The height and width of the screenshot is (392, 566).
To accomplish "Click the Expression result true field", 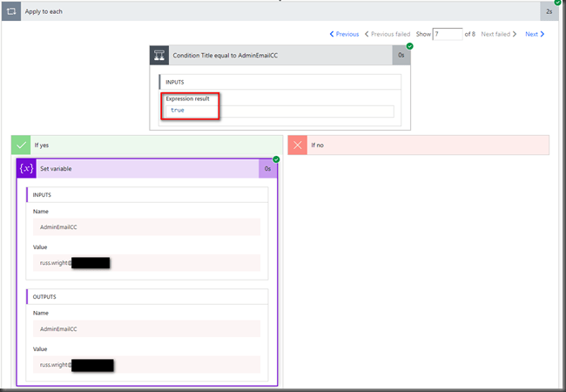I will point(279,111).
